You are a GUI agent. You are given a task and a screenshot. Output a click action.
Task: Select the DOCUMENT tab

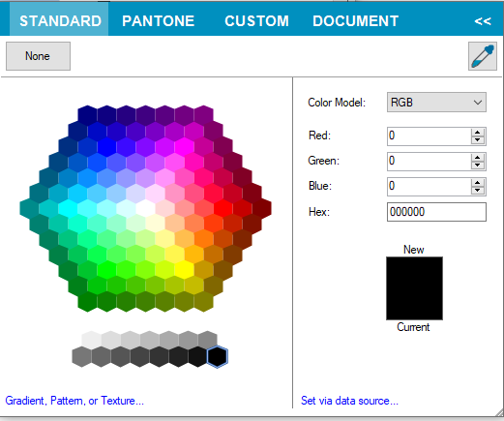point(356,21)
